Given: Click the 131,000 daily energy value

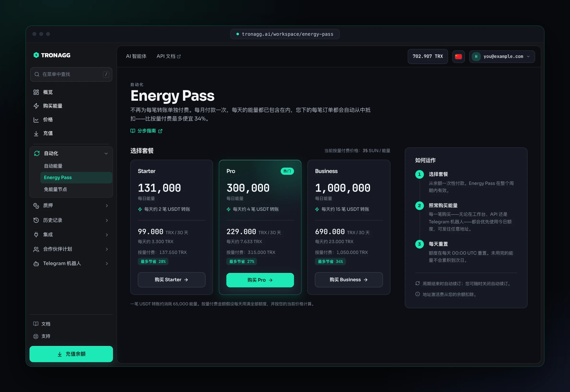Looking at the screenshot, I should point(159,188).
